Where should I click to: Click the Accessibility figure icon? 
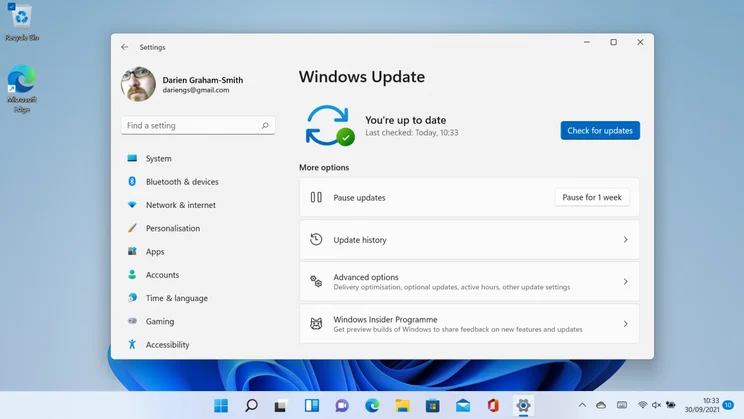(132, 344)
